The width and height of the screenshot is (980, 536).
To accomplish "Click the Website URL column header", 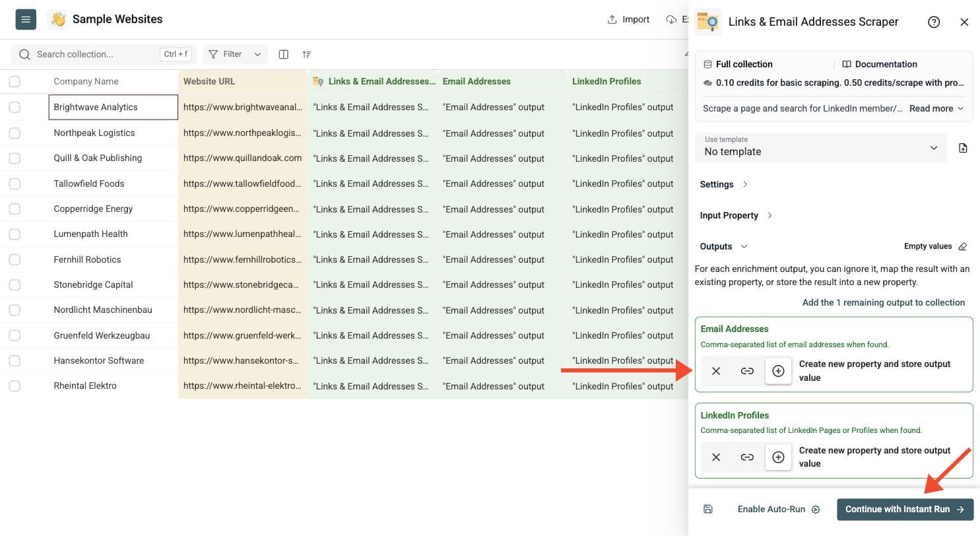I will point(243,81).
